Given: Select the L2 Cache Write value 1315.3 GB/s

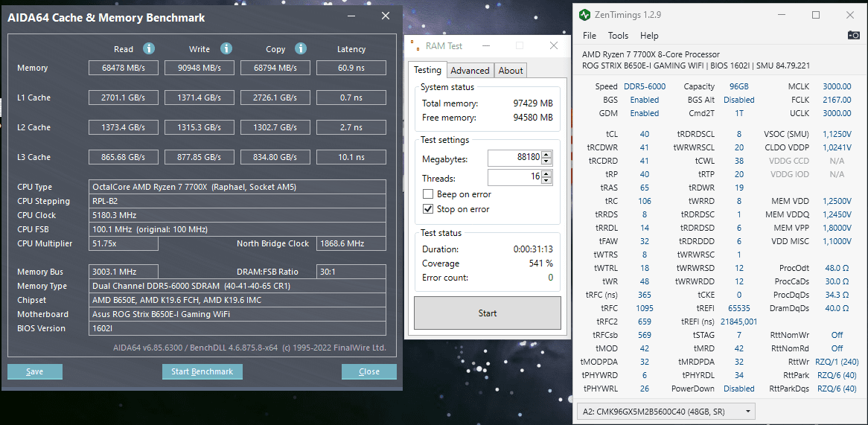Looking at the screenshot, I should pos(200,127).
